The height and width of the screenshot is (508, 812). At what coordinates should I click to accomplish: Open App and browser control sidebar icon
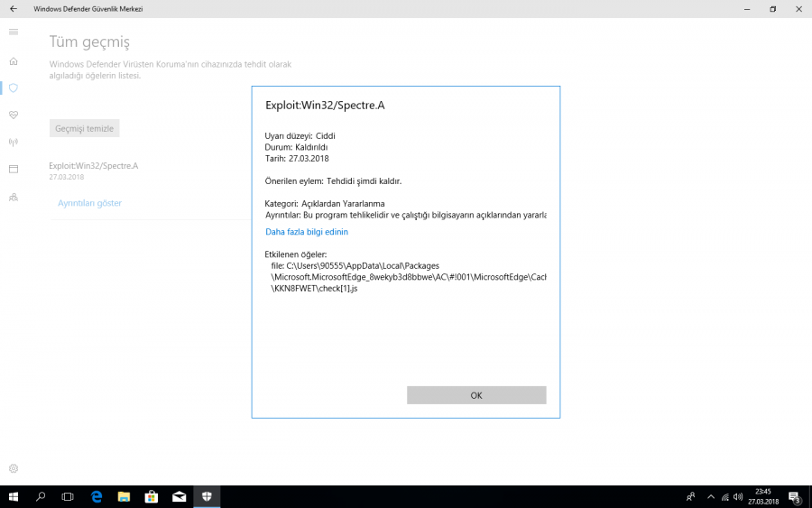14,169
